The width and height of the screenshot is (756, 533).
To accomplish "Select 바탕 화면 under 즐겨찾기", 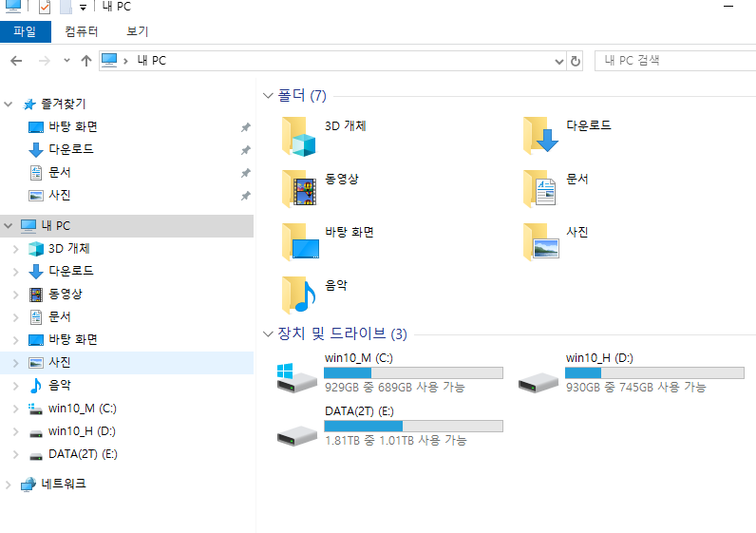I will pyautogui.click(x=73, y=126).
